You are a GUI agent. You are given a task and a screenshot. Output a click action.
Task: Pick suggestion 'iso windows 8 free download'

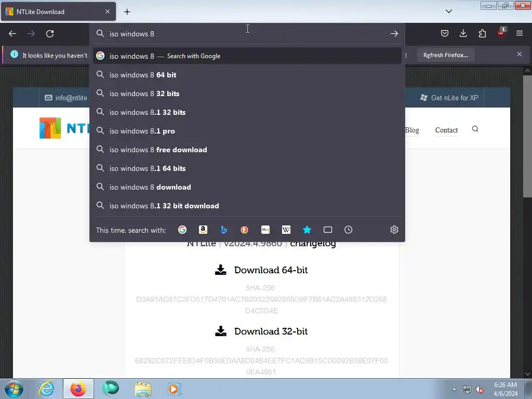(x=247, y=150)
